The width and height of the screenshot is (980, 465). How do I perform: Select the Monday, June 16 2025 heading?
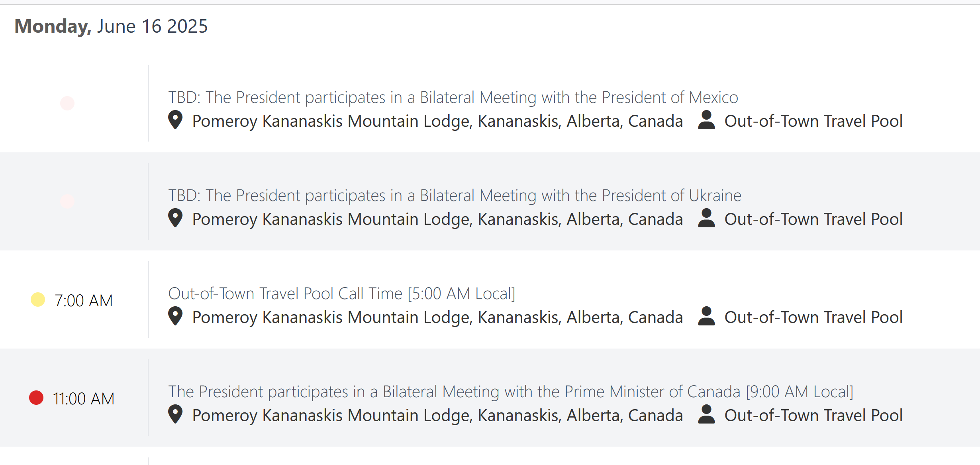tap(111, 26)
